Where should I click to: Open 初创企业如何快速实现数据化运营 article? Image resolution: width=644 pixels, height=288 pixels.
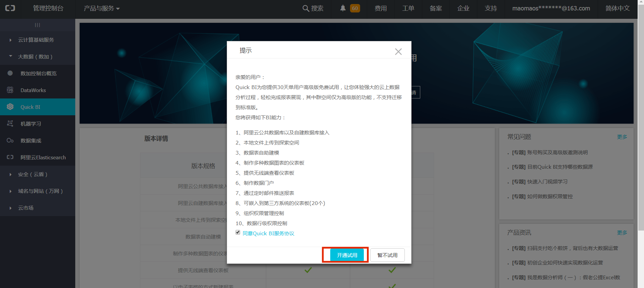point(557,263)
